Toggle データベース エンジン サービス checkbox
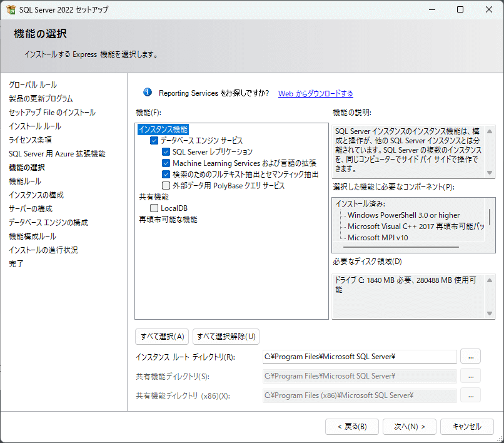504x443 pixels. tap(154, 141)
